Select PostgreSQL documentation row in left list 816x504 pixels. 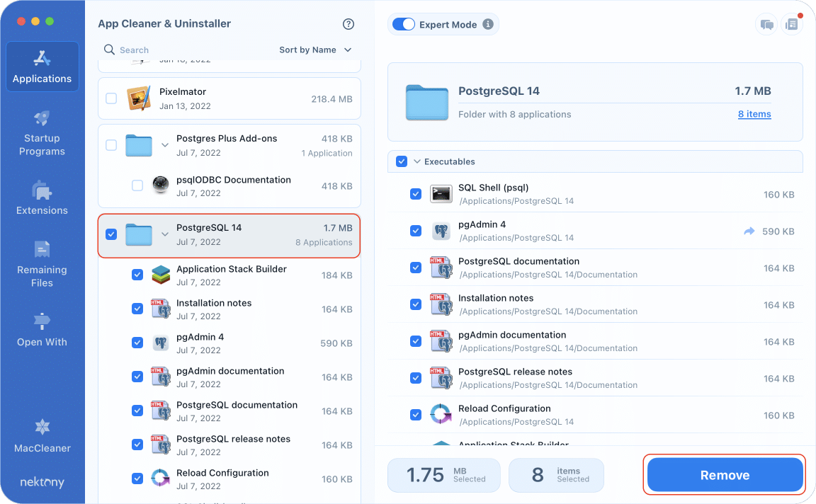coord(229,411)
